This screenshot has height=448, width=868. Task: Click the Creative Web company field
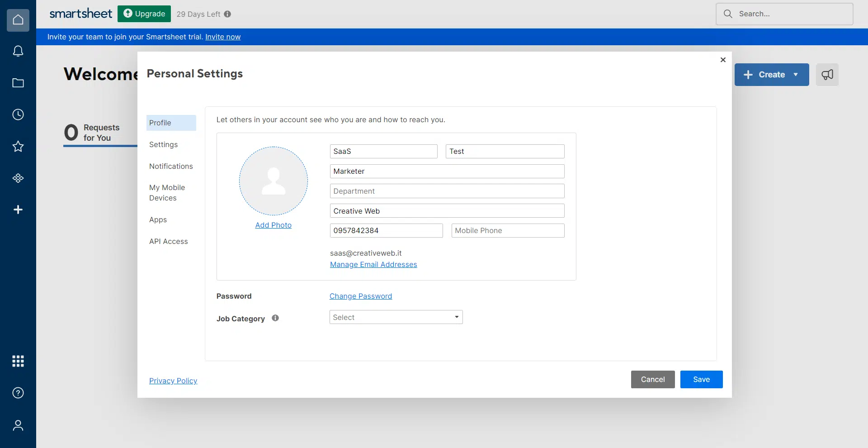point(447,211)
